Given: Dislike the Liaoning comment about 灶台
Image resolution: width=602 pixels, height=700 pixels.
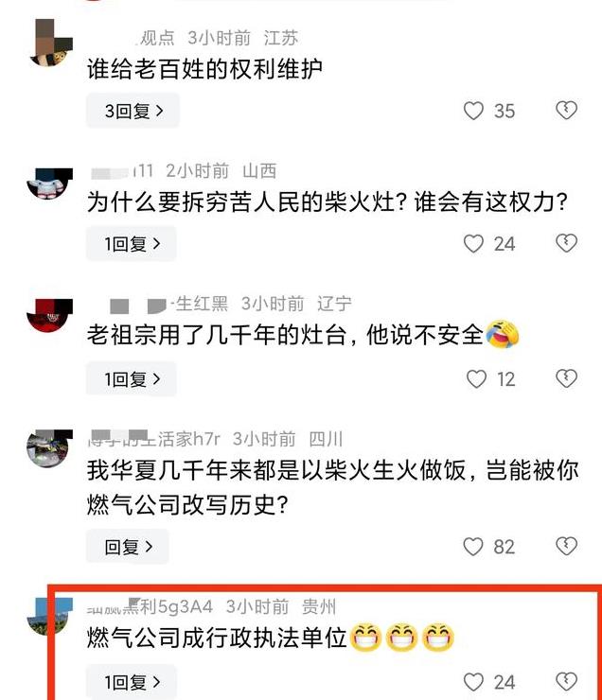Looking at the screenshot, I should (567, 378).
